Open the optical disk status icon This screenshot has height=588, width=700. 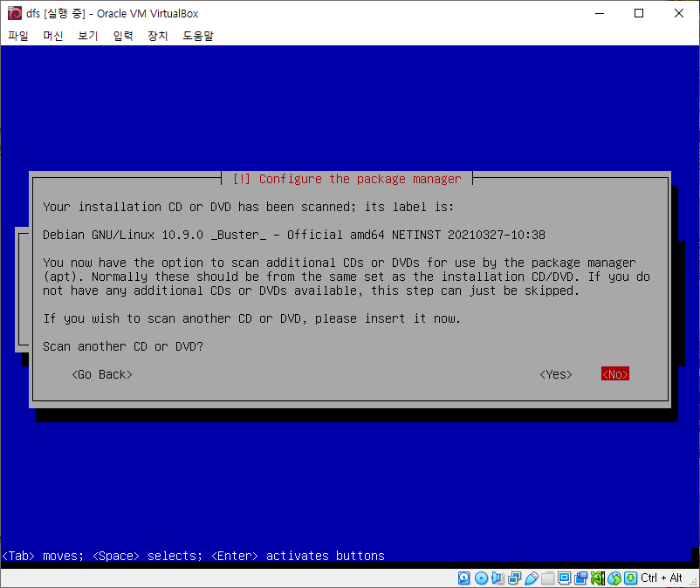click(481, 578)
